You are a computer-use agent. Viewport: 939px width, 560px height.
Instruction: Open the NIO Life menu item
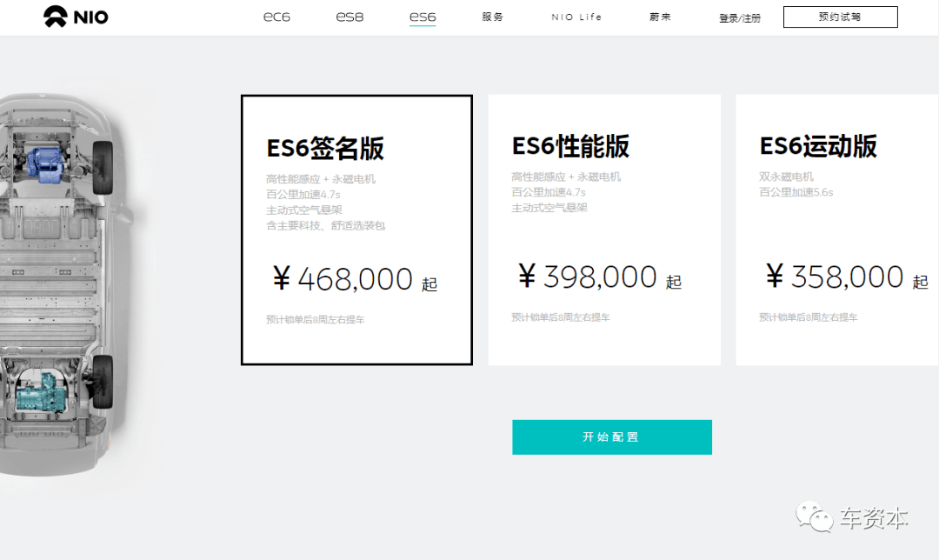[576, 17]
